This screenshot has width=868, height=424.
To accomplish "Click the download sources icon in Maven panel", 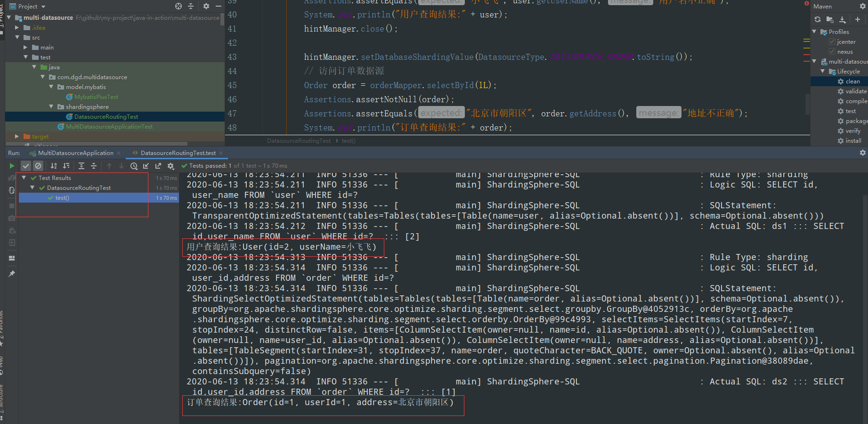I will (842, 19).
